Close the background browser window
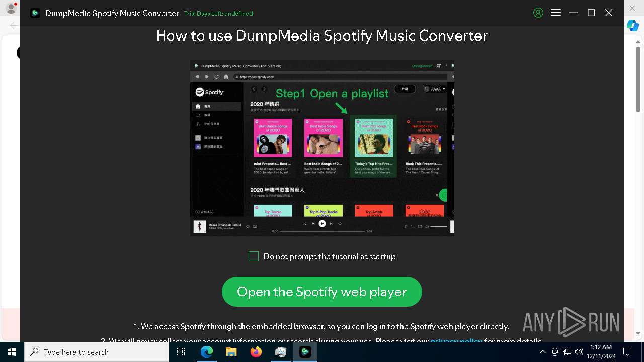 coord(633,8)
